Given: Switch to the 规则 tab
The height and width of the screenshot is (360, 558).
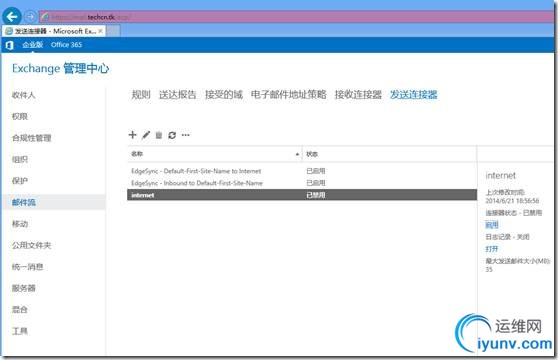Looking at the screenshot, I should click(141, 95).
